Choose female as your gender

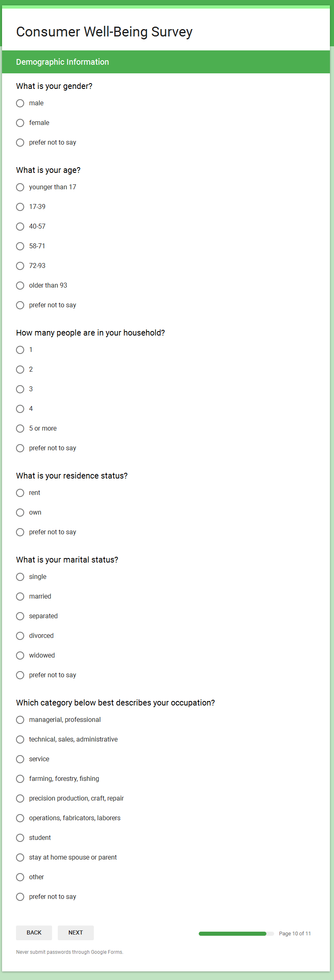click(x=20, y=123)
